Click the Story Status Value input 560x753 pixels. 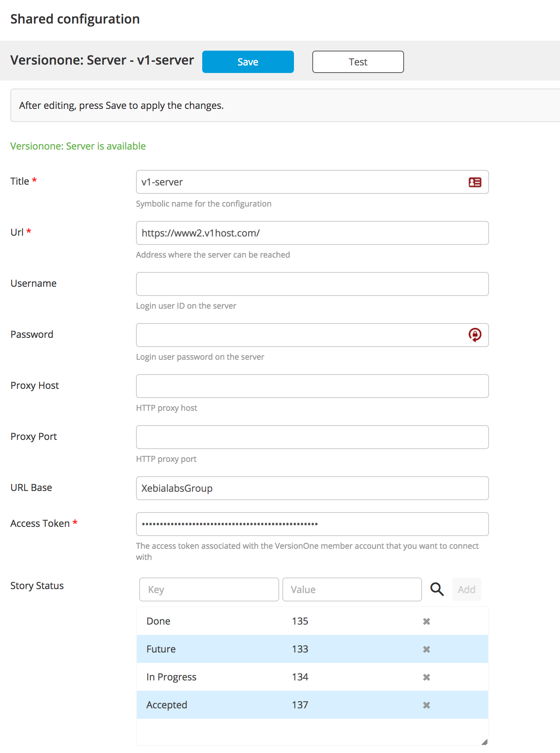(352, 589)
